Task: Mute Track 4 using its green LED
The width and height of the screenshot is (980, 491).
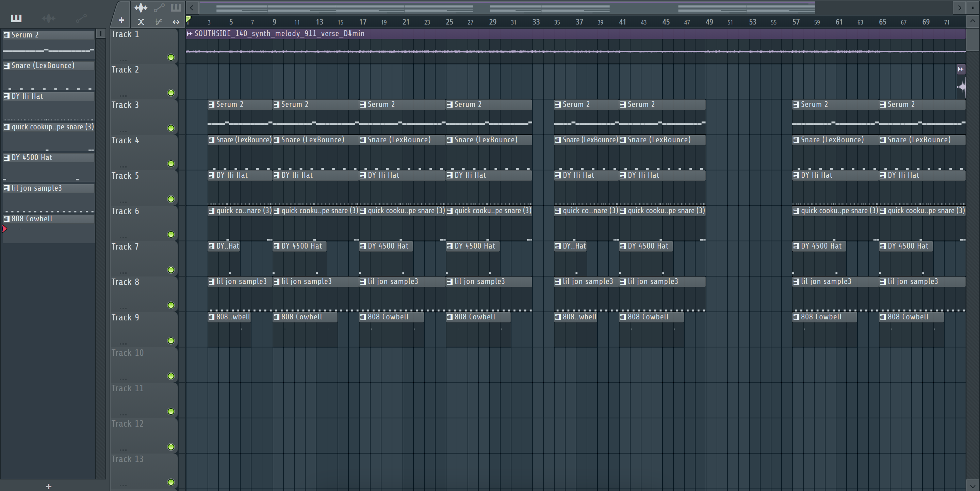Action: click(171, 164)
